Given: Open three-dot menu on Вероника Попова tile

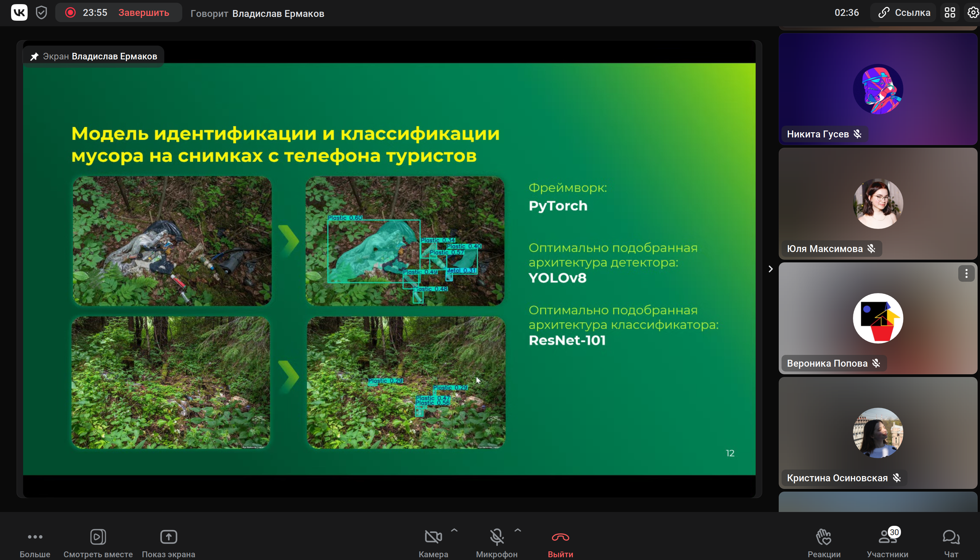Looking at the screenshot, I should pos(966,274).
